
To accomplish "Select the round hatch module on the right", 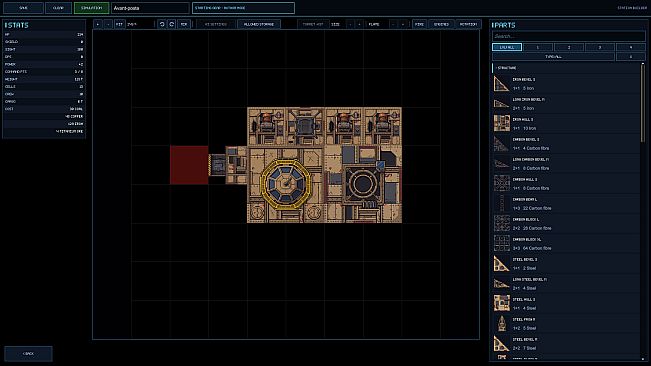I will [x=362, y=183].
